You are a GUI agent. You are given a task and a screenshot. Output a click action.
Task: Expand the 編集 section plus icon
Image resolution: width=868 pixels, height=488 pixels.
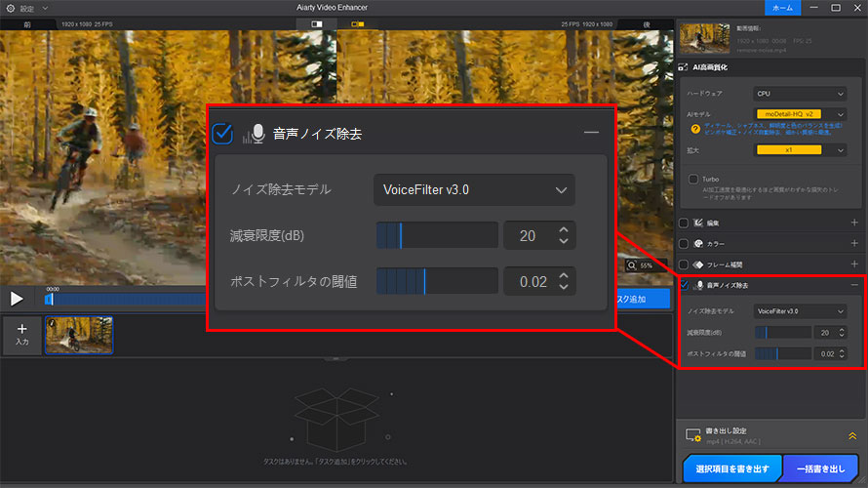tap(853, 224)
